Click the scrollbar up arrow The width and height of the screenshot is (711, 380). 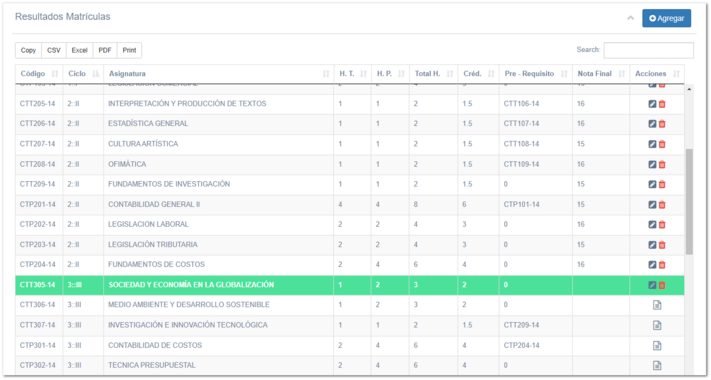tap(689, 89)
